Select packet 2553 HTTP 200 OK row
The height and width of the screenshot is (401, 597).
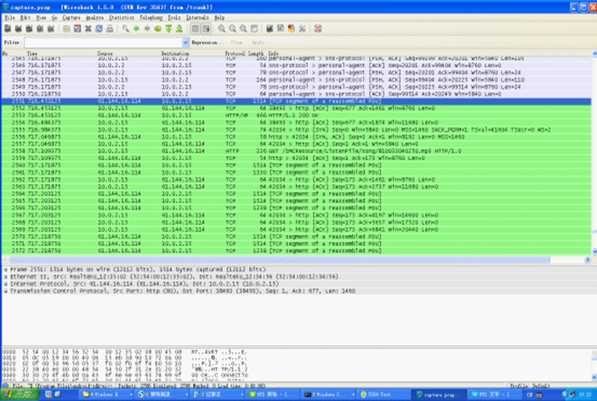pyautogui.click(x=297, y=115)
